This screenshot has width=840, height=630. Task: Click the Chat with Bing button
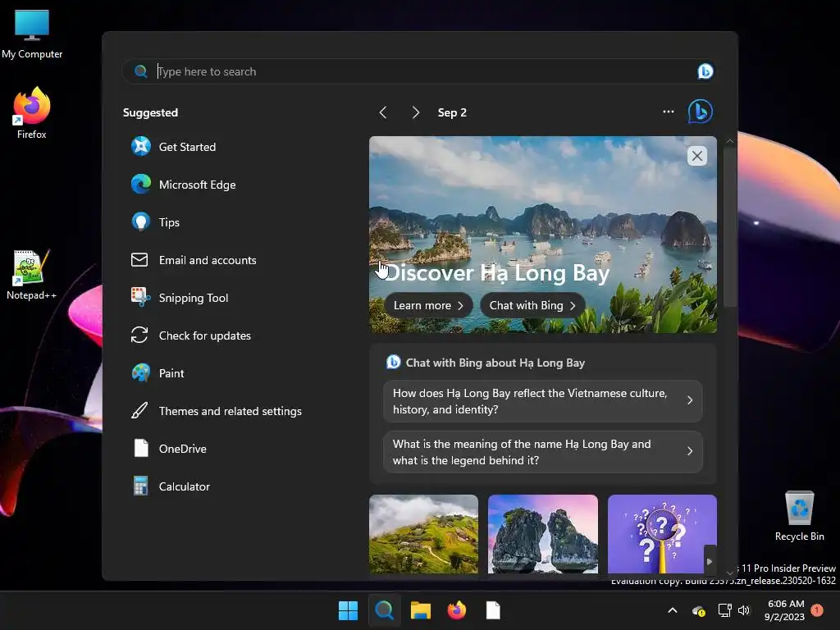[x=532, y=305]
